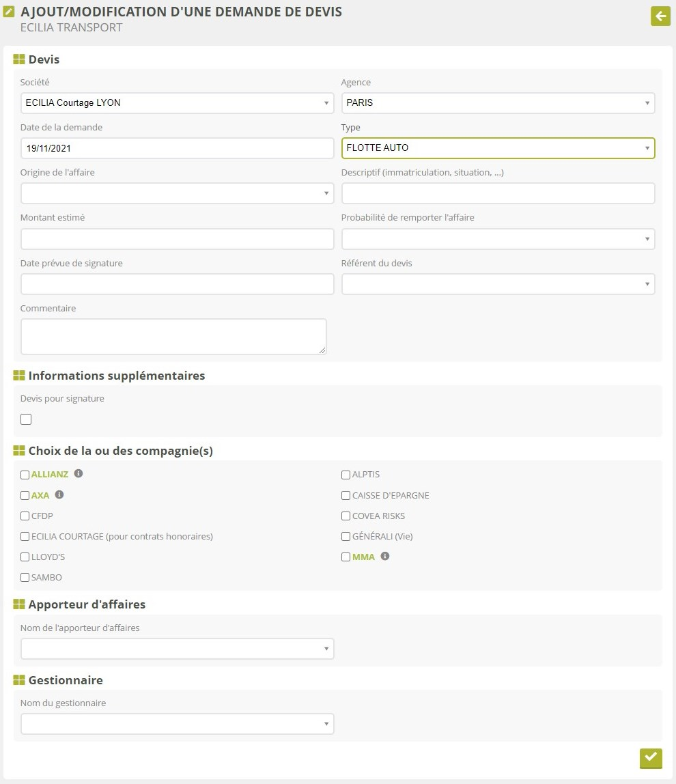Open the Société dropdown
Viewport: 676px width, 784px height.
tap(177, 103)
